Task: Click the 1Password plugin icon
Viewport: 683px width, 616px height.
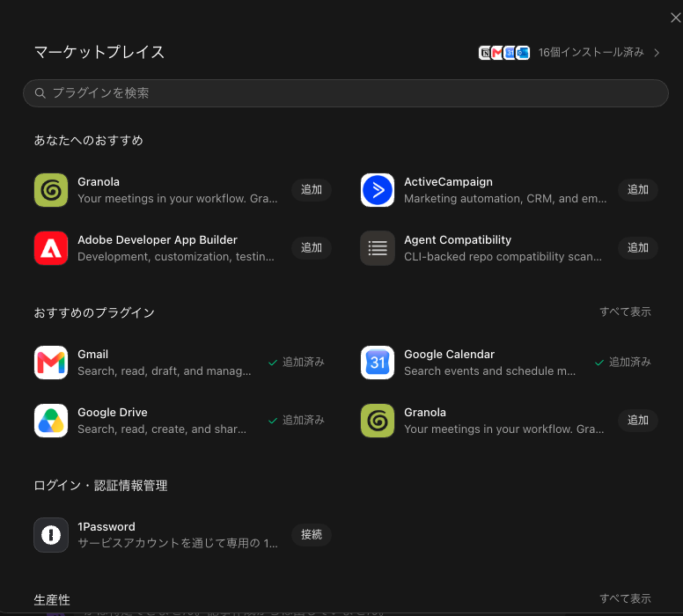Action: tap(51, 535)
